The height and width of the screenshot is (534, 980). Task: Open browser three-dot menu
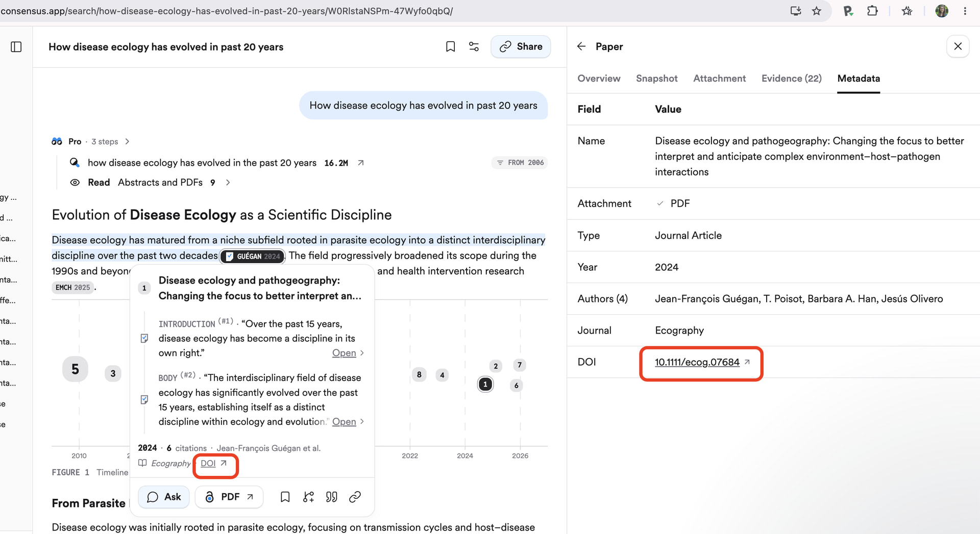click(965, 11)
